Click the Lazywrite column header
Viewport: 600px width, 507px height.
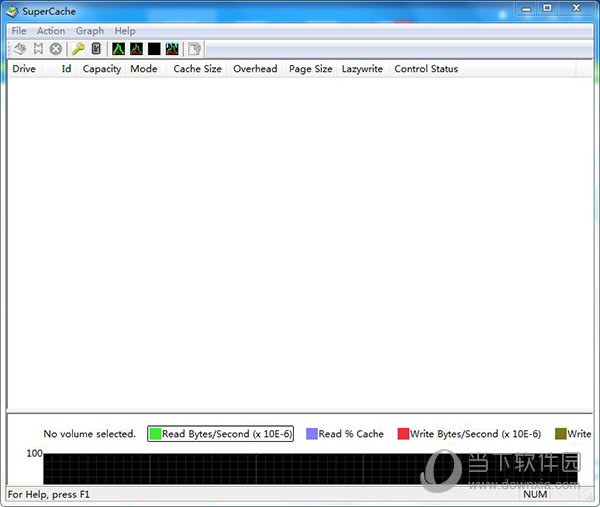tap(363, 69)
